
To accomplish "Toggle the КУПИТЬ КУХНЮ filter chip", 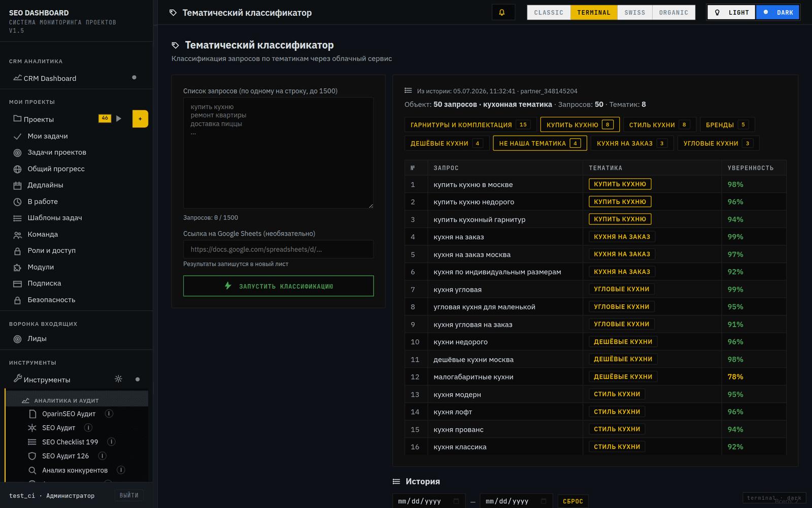I will tap(580, 124).
